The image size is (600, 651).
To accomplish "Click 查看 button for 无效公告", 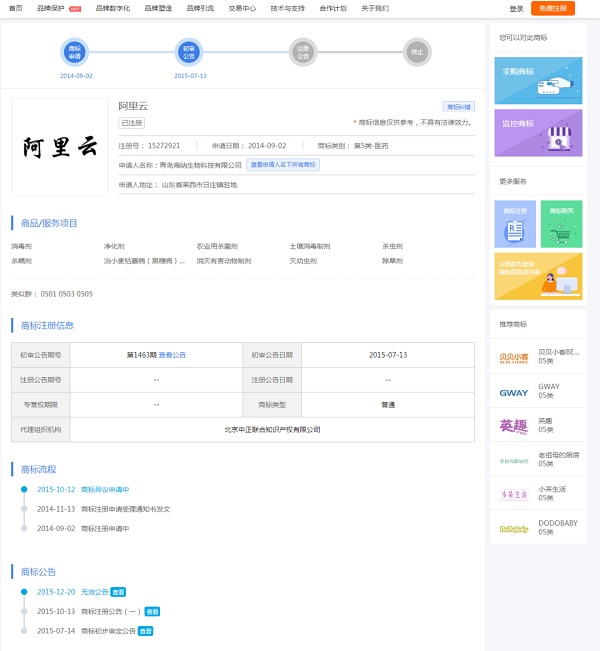I will coord(118,592).
